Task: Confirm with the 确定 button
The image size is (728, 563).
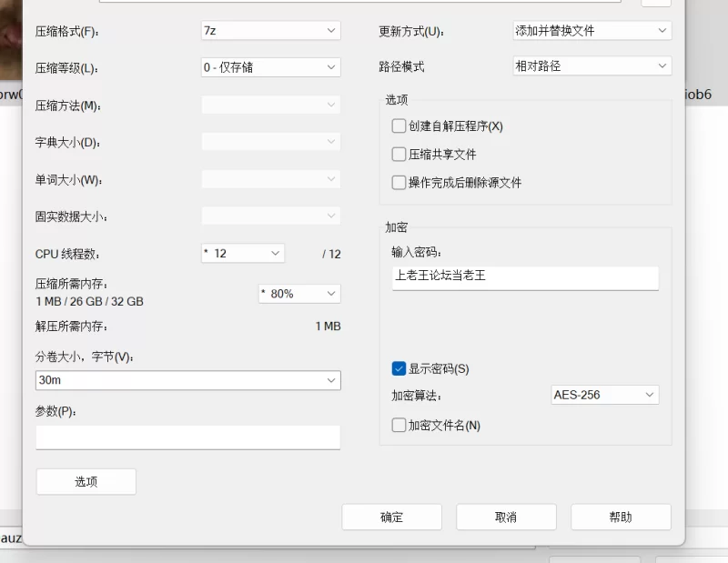Action: 392,517
